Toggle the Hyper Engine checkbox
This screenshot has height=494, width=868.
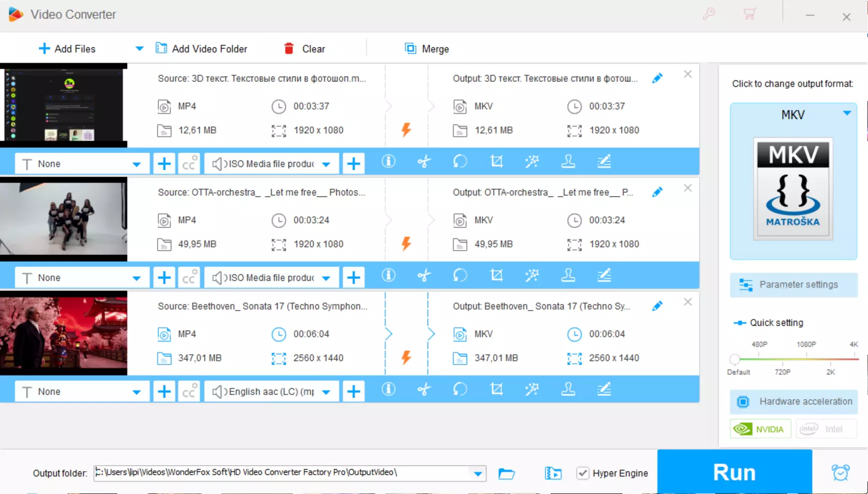[582, 473]
